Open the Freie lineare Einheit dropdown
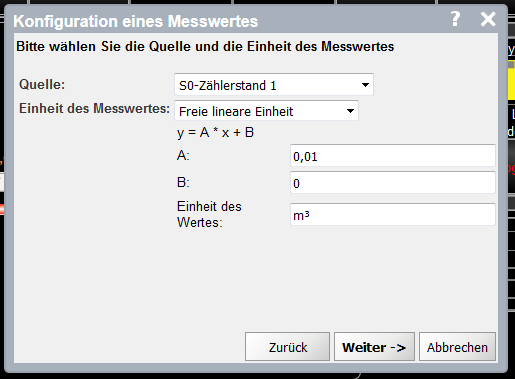 pos(266,111)
